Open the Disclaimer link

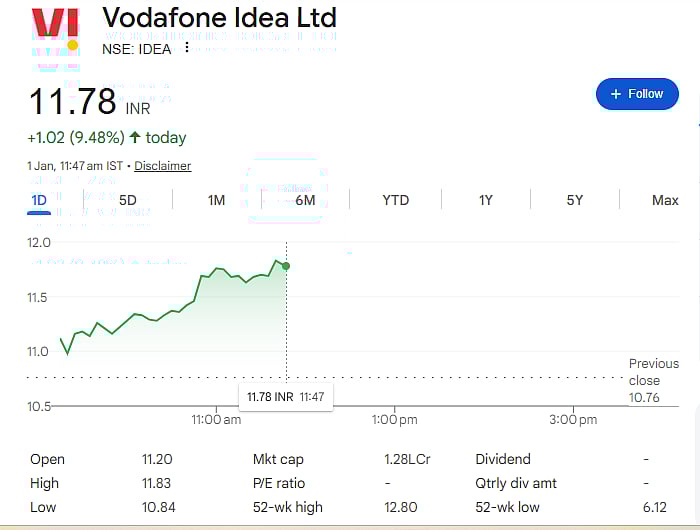coord(162,166)
